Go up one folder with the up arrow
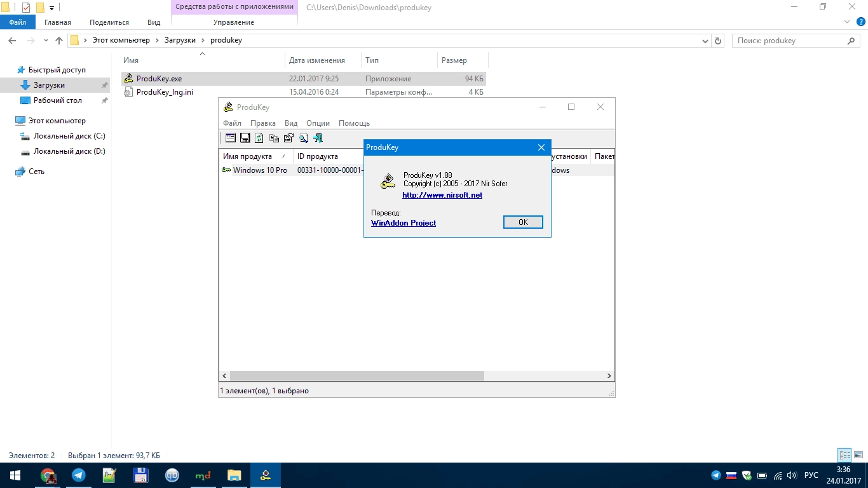The width and height of the screenshot is (868, 488). (59, 41)
